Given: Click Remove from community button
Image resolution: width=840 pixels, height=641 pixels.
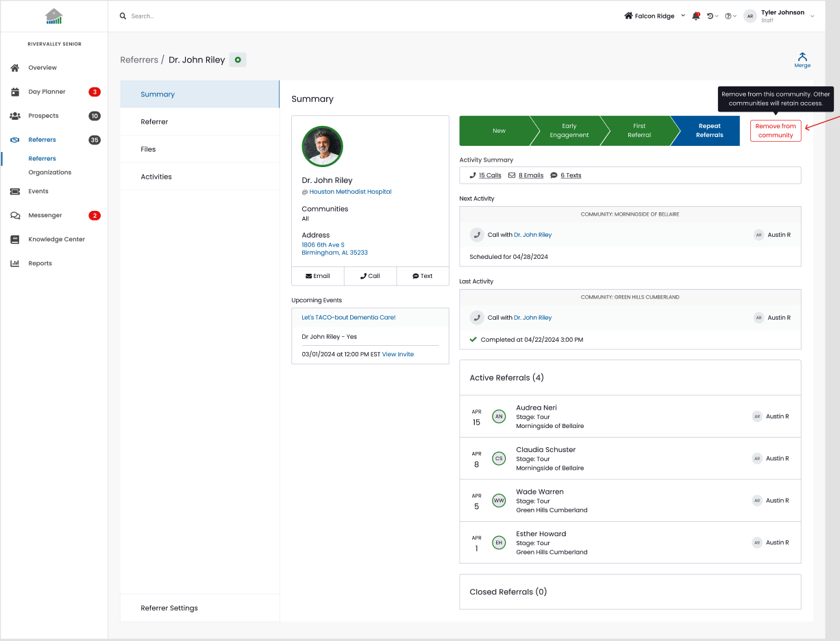Looking at the screenshot, I should pyautogui.click(x=776, y=131).
